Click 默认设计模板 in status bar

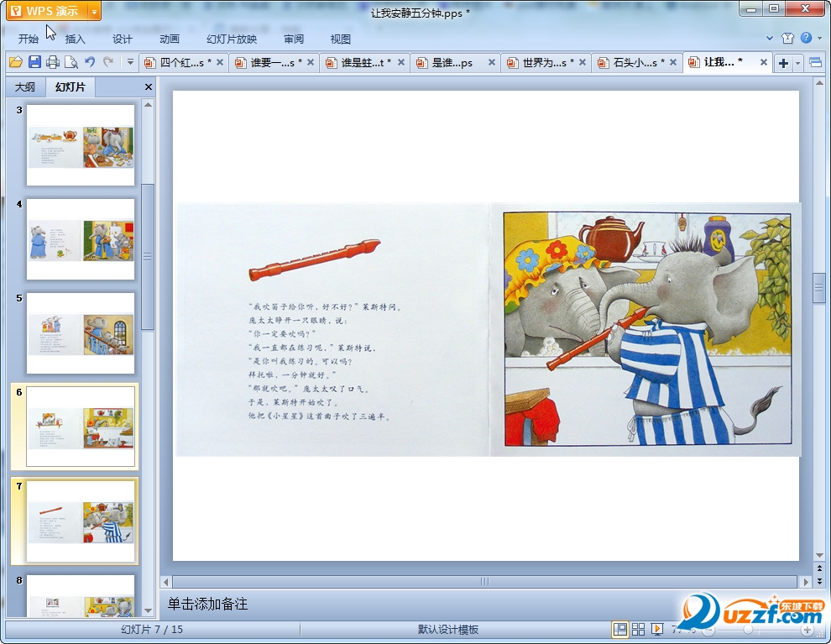point(448,630)
